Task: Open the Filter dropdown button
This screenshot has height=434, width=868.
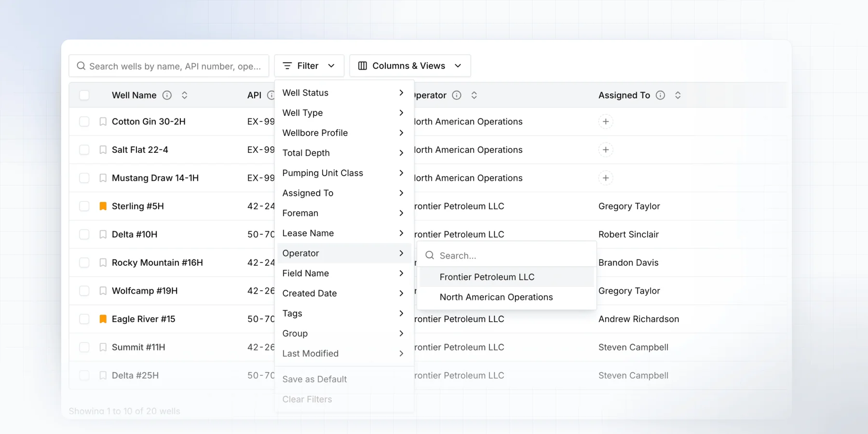Action: point(309,66)
